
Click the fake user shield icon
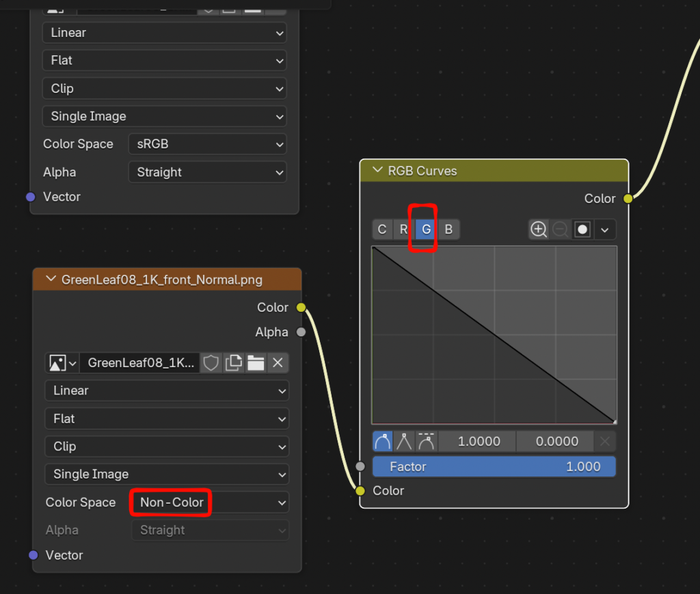coord(211,363)
